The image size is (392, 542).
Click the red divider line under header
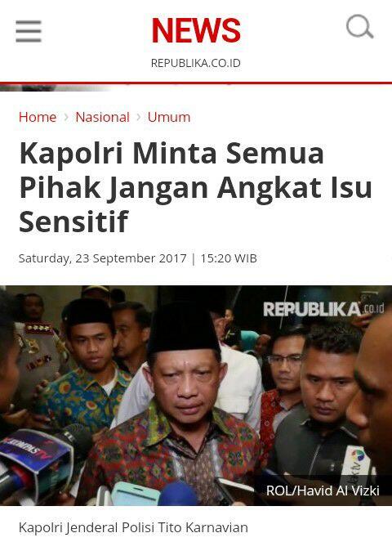[x=196, y=83]
